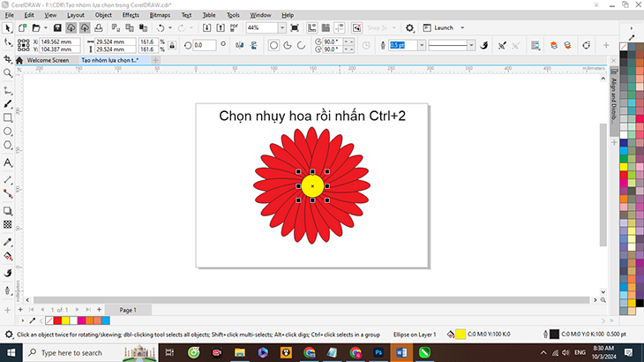Select the Drop Shadow tool
The image size is (644, 362).
pyautogui.click(x=7, y=211)
